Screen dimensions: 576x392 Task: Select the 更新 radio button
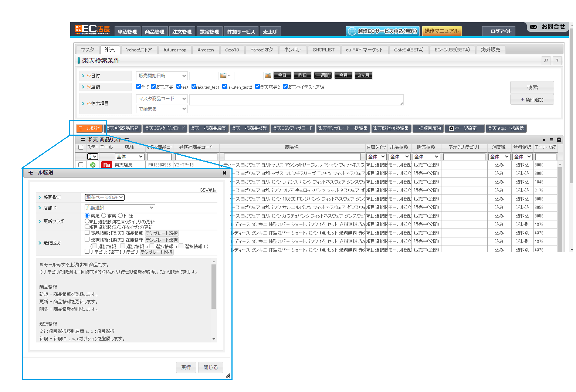point(104,216)
